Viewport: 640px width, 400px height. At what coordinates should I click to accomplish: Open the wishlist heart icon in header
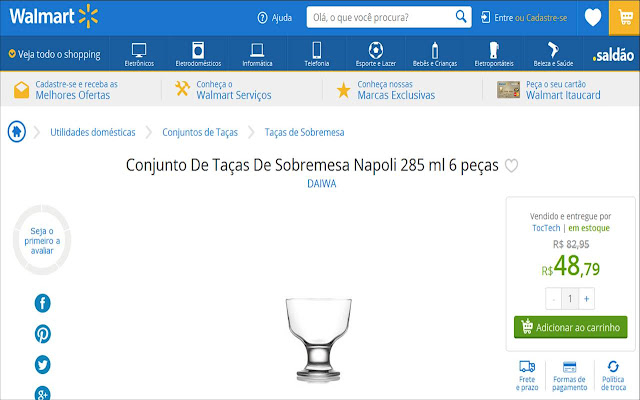[593, 18]
